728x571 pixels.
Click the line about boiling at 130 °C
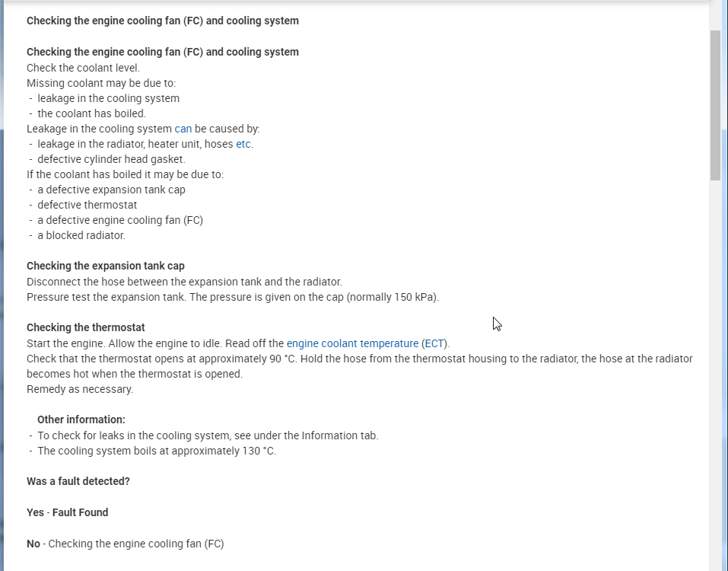[x=157, y=451]
